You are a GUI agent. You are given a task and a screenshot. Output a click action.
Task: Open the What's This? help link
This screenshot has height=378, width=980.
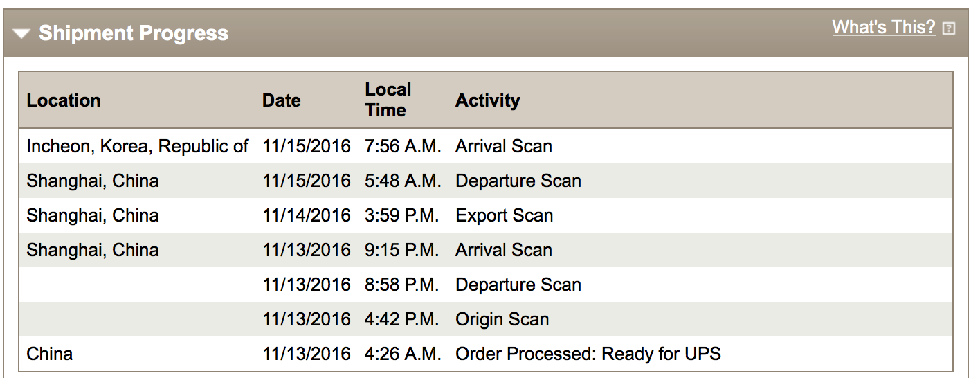[x=884, y=27]
